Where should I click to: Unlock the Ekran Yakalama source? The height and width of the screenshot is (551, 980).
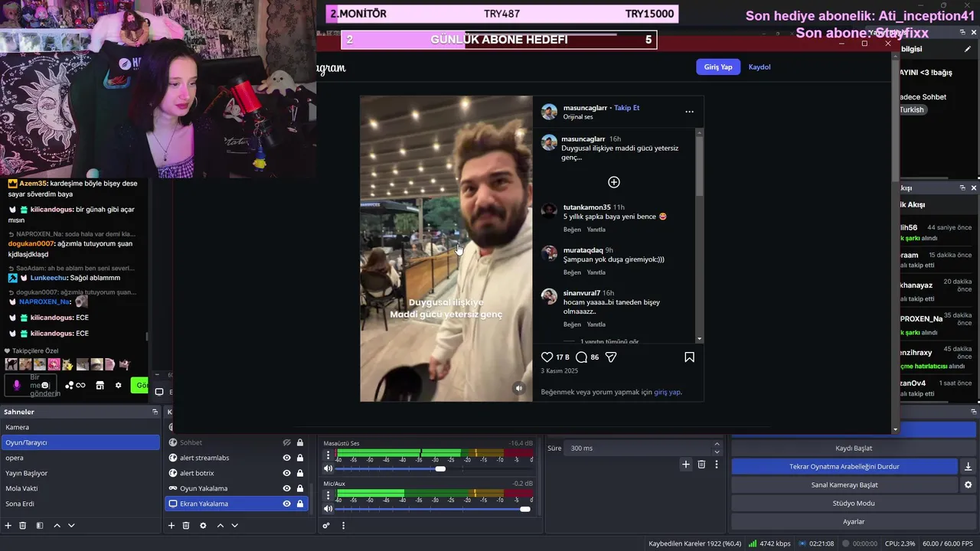[x=300, y=504]
